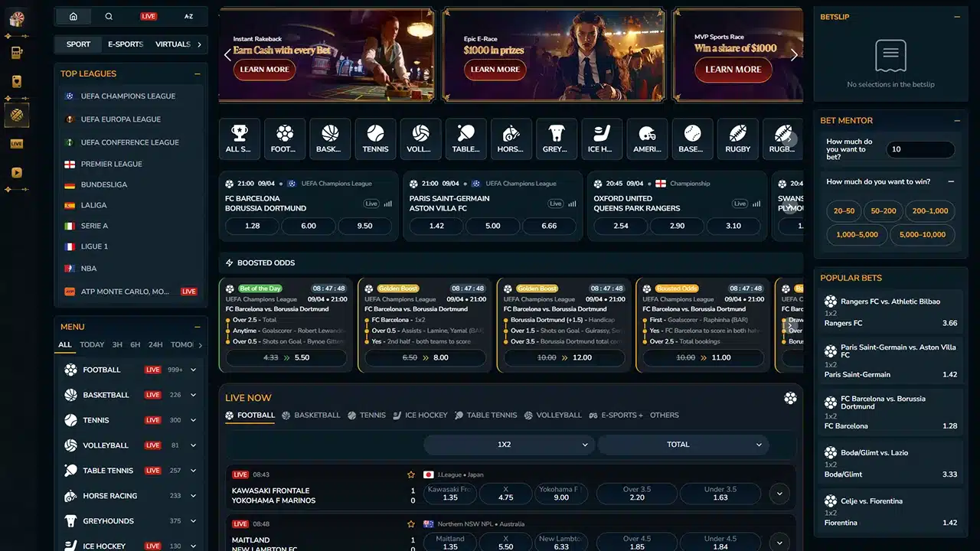Image resolution: width=980 pixels, height=551 pixels.
Task: Select the All Sports trophy tile
Action: 239,139
